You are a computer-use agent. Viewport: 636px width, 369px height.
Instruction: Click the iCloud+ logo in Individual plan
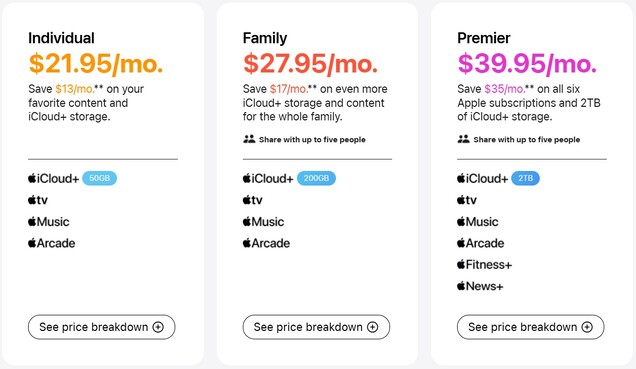(54, 178)
